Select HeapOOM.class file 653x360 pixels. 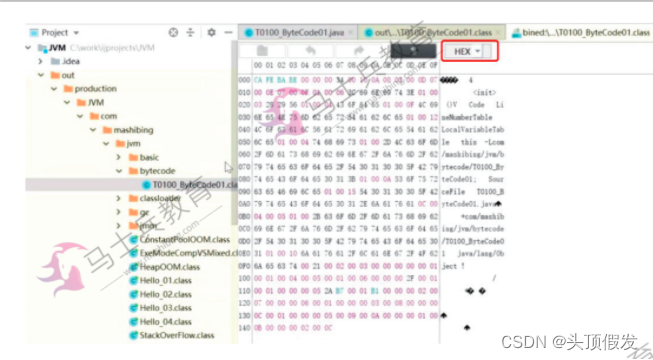pyautogui.click(x=169, y=267)
